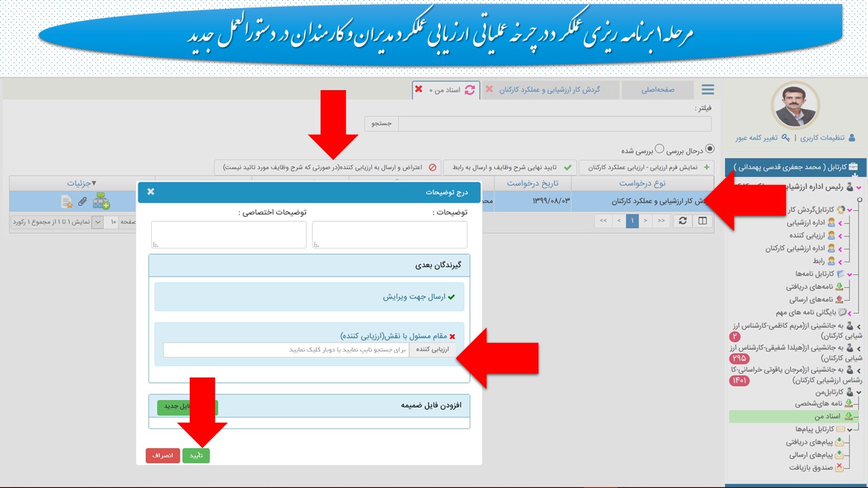The height and width of the screenshot is (488, 868).
Task: Click the table refresh icon near pagination
Action: [x=683, y=221]
